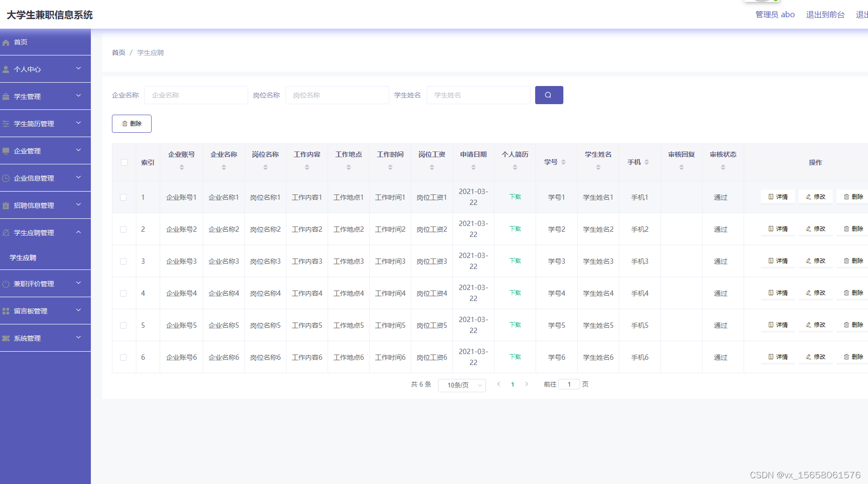Sort by 岗位工资 column arrows
Viewport: 868px width, 484px height.
(432, 167)
